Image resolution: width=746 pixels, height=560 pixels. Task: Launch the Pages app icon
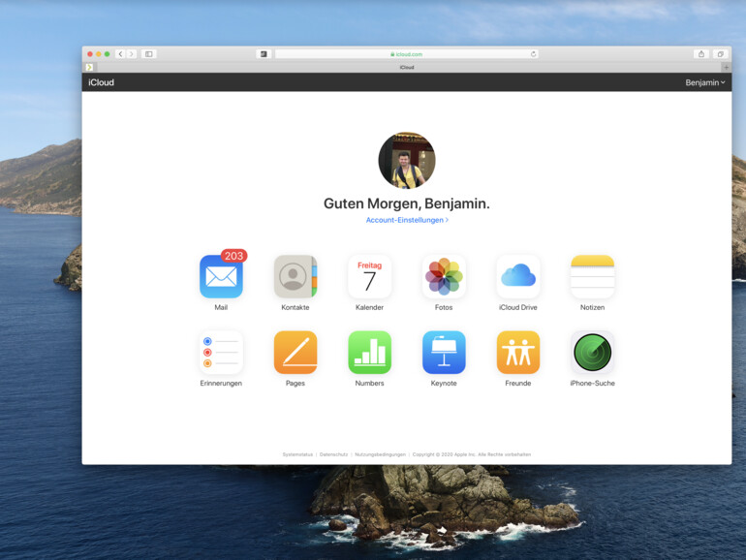click(x=295, y=353)
